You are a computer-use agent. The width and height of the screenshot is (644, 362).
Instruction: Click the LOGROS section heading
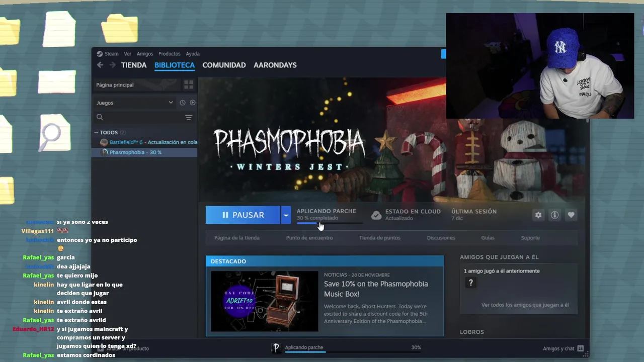click(472, 332)
